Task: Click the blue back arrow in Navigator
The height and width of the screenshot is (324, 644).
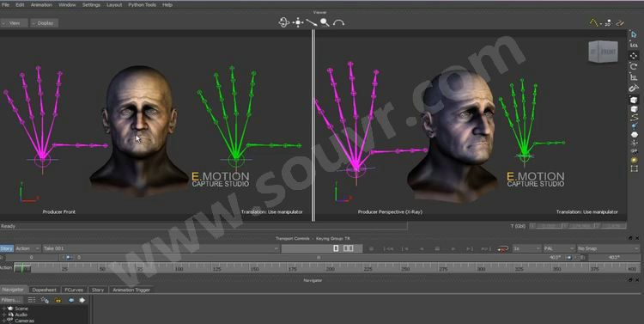Action: (71, 300)
